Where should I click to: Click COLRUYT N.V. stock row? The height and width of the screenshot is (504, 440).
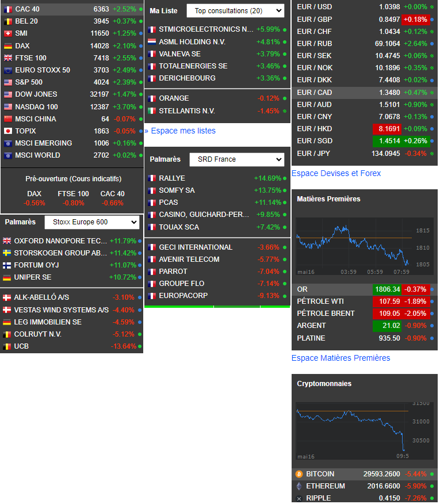71,334
